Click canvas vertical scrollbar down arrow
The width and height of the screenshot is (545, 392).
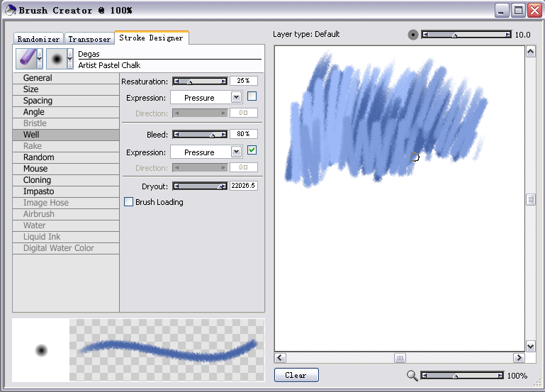(x=530, y=346)
